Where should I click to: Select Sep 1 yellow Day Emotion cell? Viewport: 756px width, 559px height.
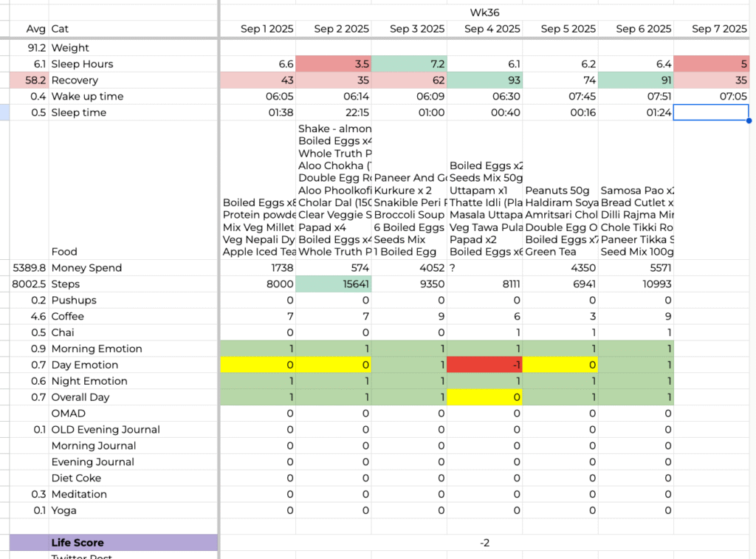258,365
